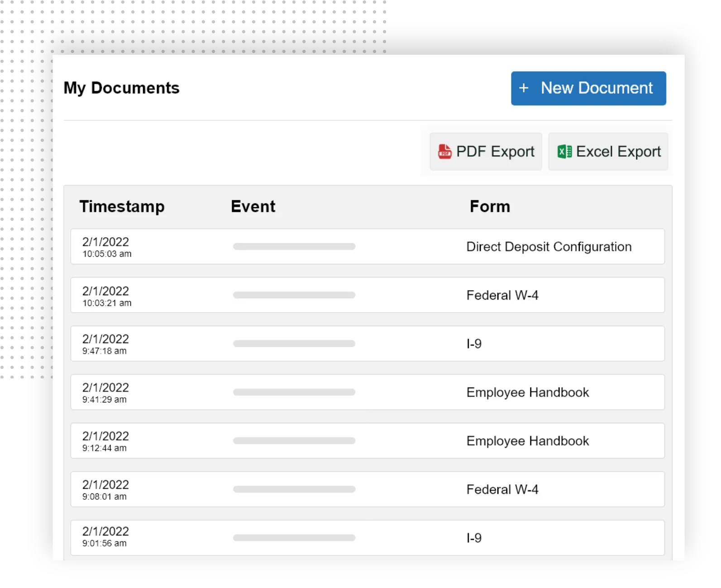This screenshot has width=721, height=588.
Task: Click the 10:03:21 am timestamp
Action: [x=107, y=303]
